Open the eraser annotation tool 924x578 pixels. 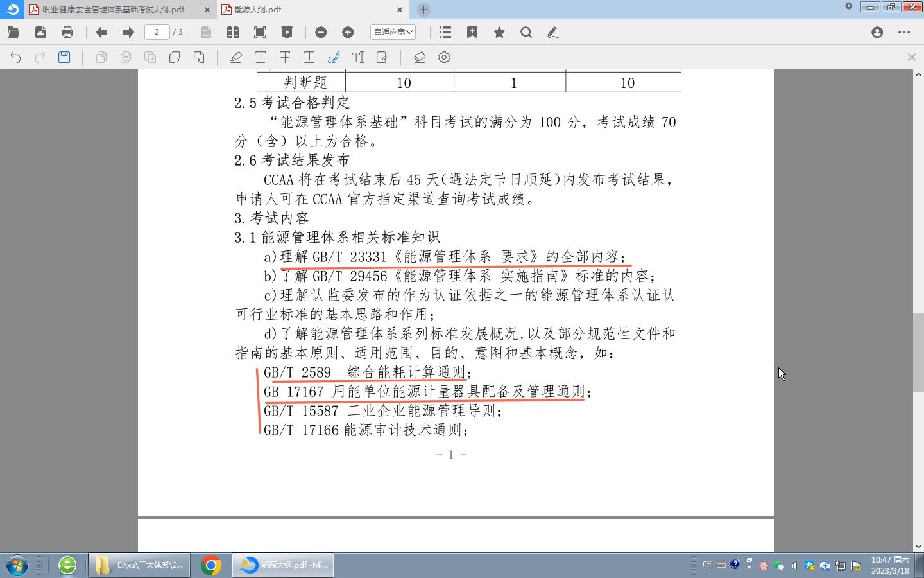(x=420, y=57)
